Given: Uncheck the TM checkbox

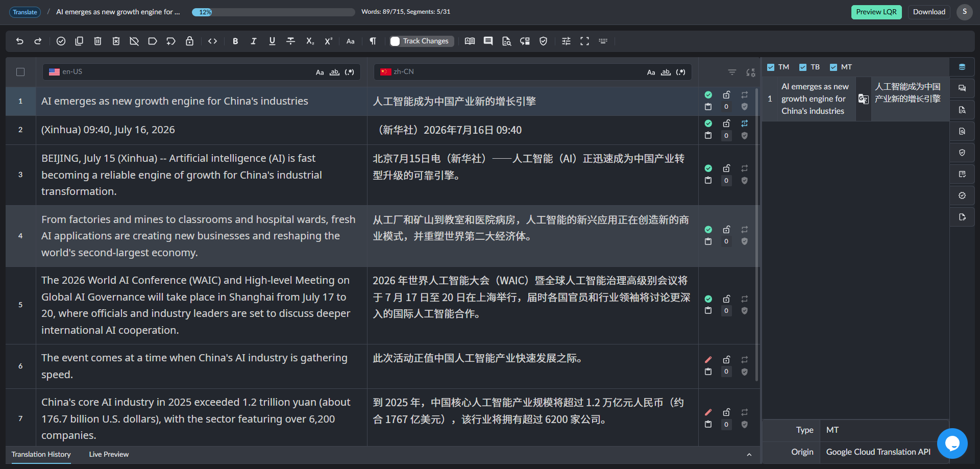Looking at the screenshot, I should coord(771,67).
